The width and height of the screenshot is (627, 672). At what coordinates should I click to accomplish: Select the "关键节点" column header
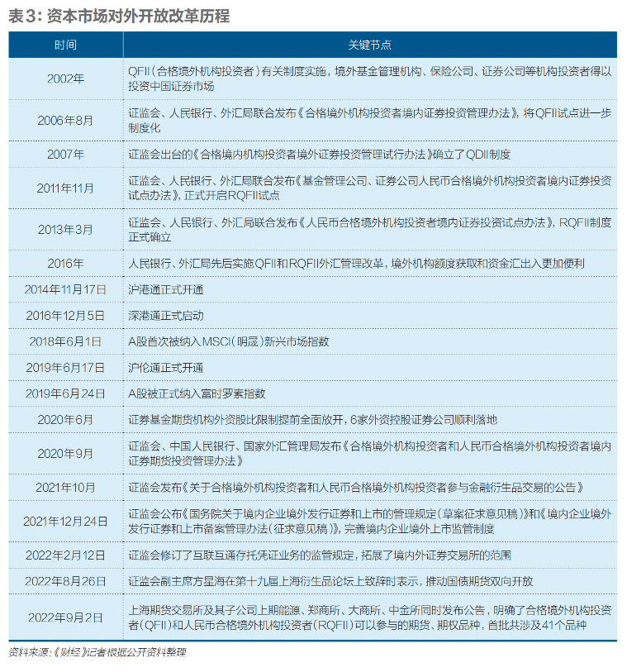pyautogui.click(x=369, y=45)
